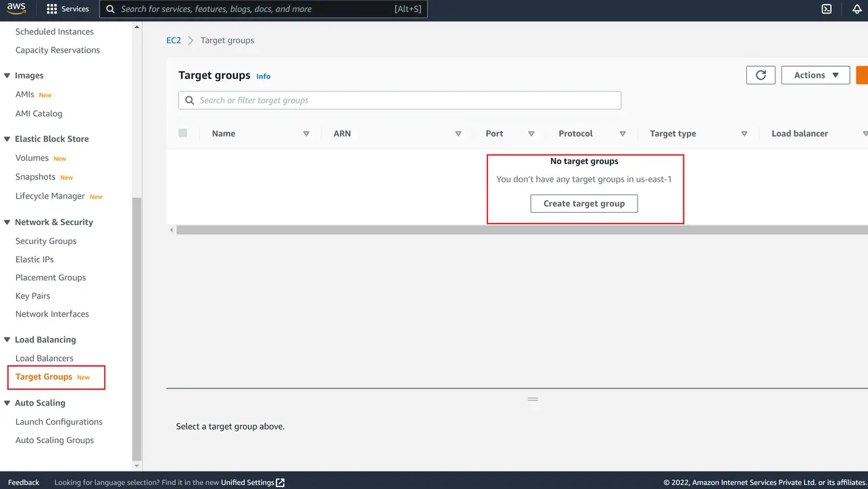Open Lifecycle Manager
This screenshot has height=489, width=868.
50,196
